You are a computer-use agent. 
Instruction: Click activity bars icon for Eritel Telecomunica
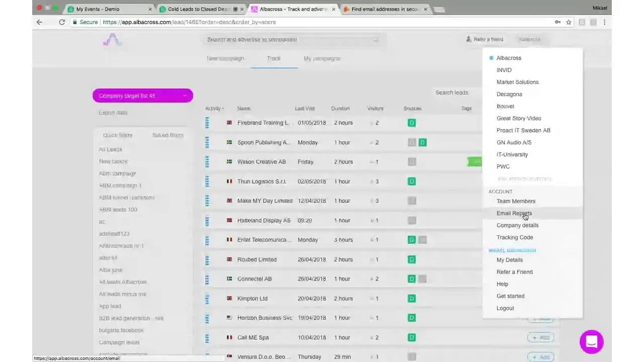[207, 240]
